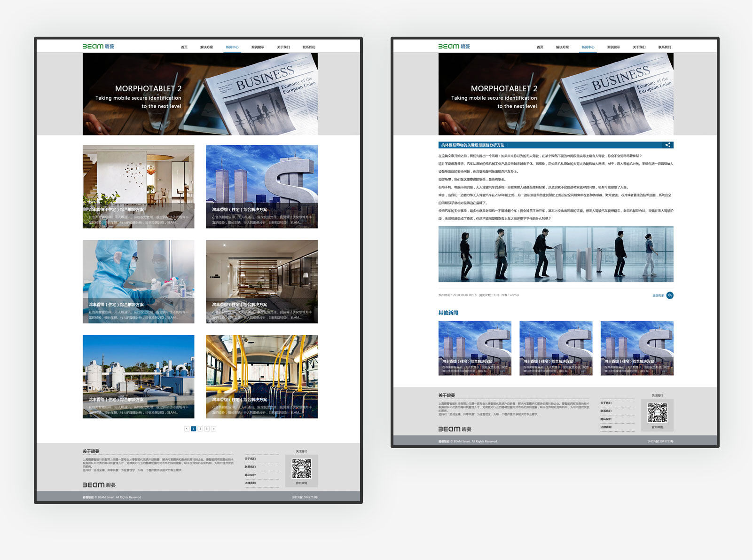Open 案例展示 in the article page navigation
This screenshot has height=560, width=753.
coord(613,47)
